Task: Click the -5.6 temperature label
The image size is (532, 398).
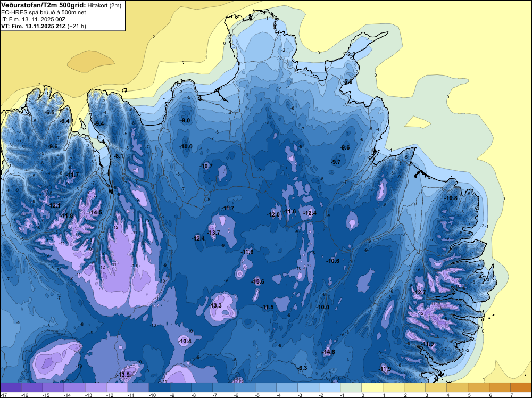Action: [x=347, y=81]
